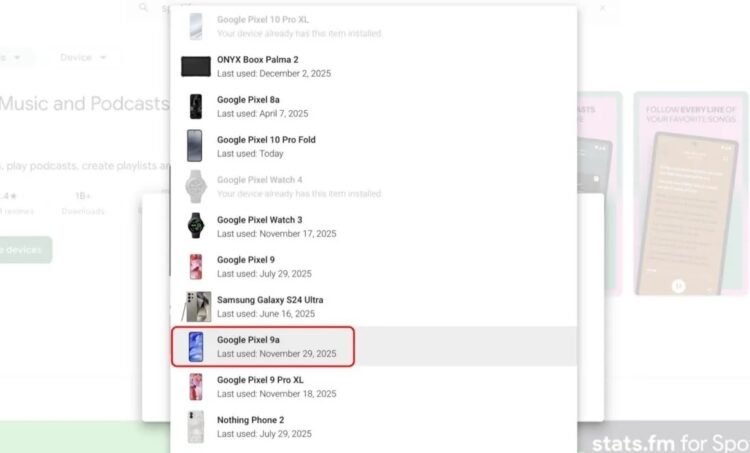Screen dimensions: 750x453
Task: Click the green install on devices button
Action: tap(24, 250)
